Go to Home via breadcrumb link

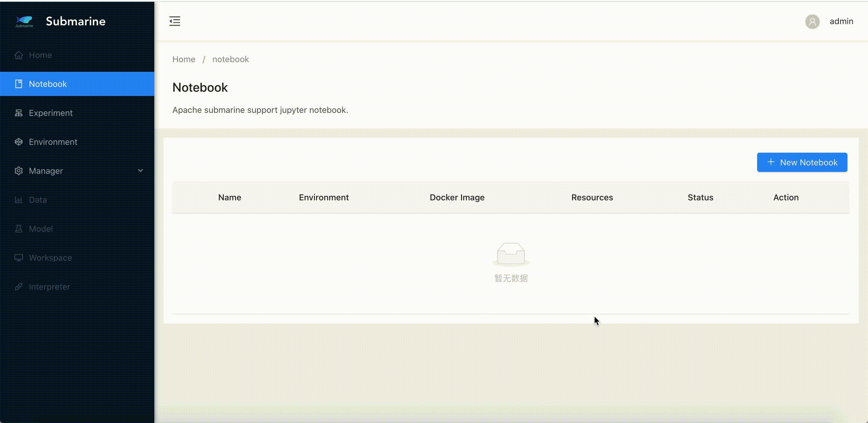[x=184, y=59]
